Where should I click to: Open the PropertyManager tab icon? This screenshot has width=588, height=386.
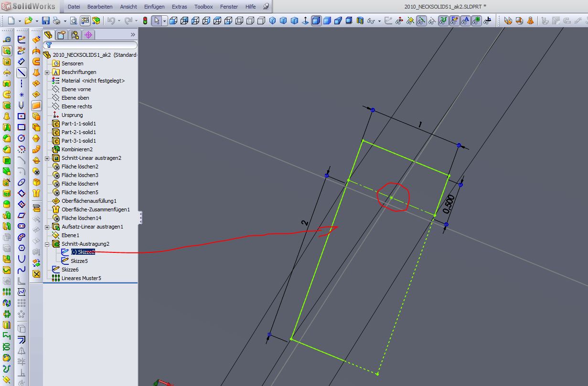(62, 35)
